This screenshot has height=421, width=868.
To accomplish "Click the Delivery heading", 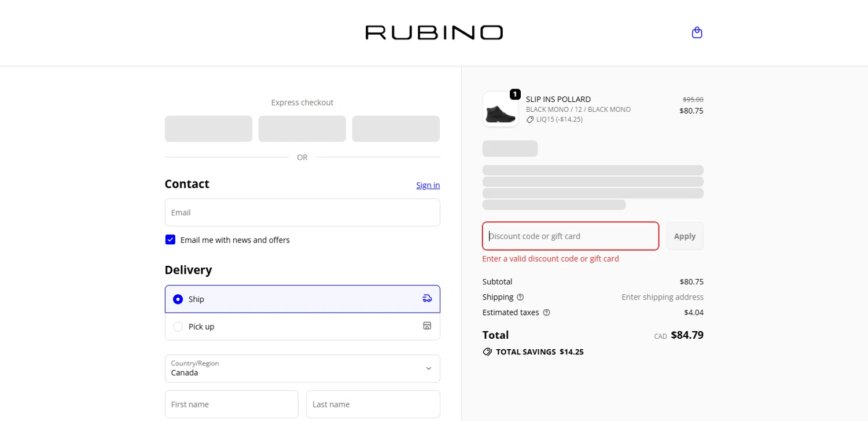I will point(188,270).
